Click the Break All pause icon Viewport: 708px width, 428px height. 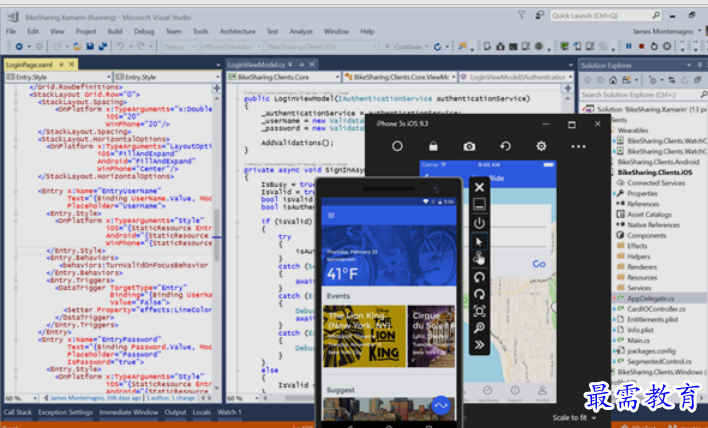(x=629, y=46)
